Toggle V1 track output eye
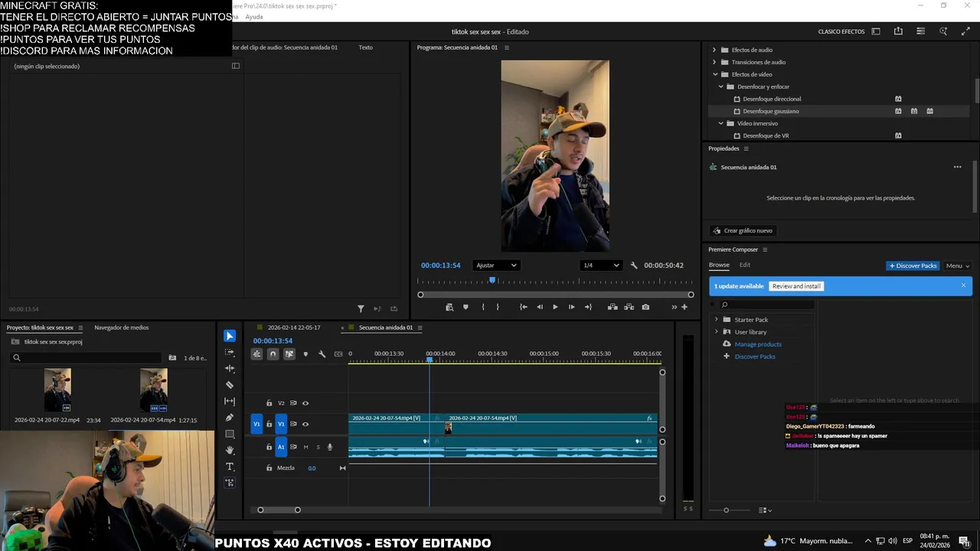The image size is (980, 551). [305, 424]
